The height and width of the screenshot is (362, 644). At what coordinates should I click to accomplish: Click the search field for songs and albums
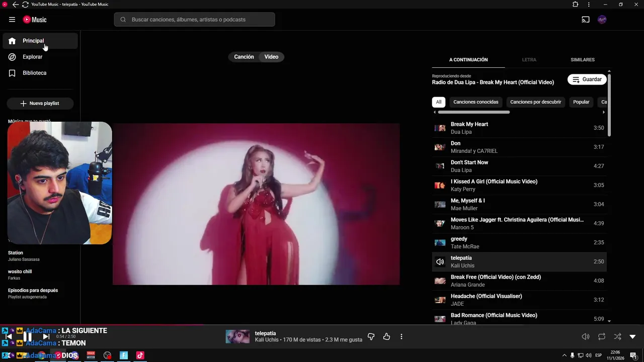tap(194, 20)
